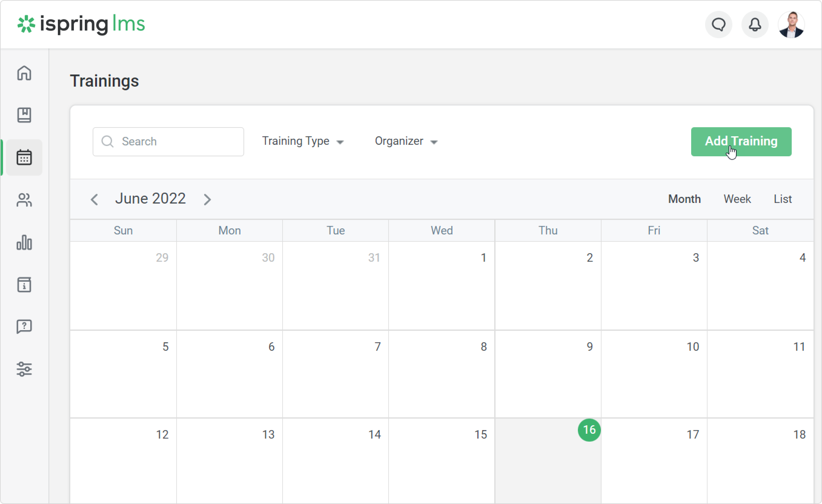Go to previous month arrow
822x504 pixels.
(x=94, y=200)
